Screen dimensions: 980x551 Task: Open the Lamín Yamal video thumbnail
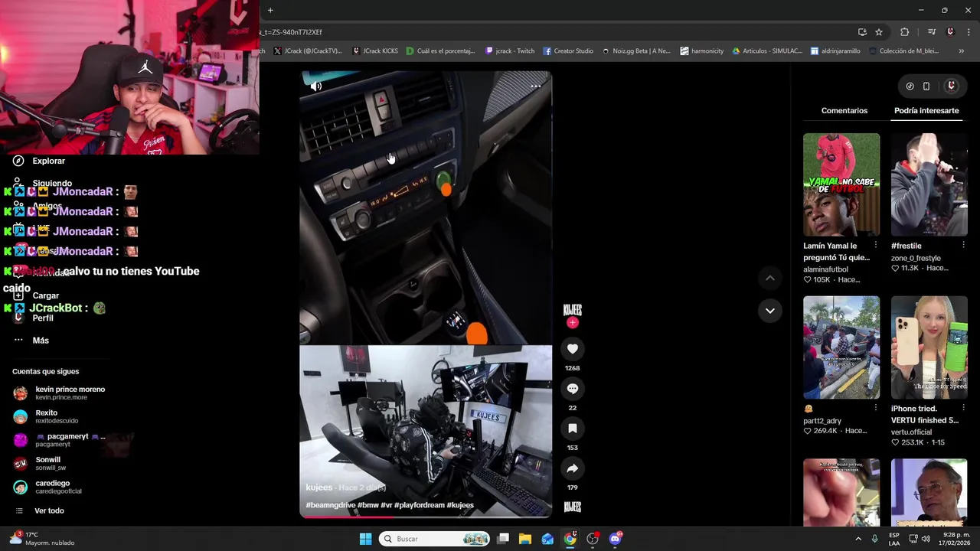point(841,184)
